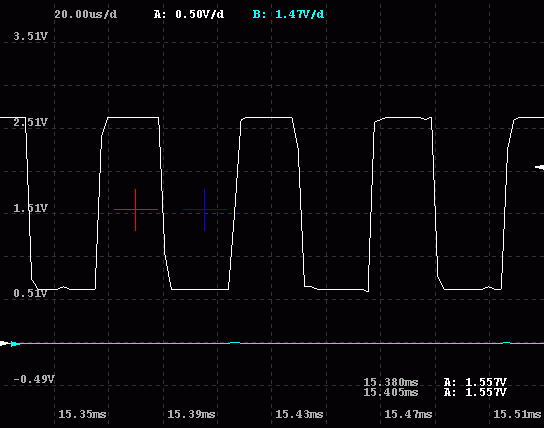This screenshot has width=544, height=428.
Task: Select the red crosshair cursor marker
Action: click(136, 209)
